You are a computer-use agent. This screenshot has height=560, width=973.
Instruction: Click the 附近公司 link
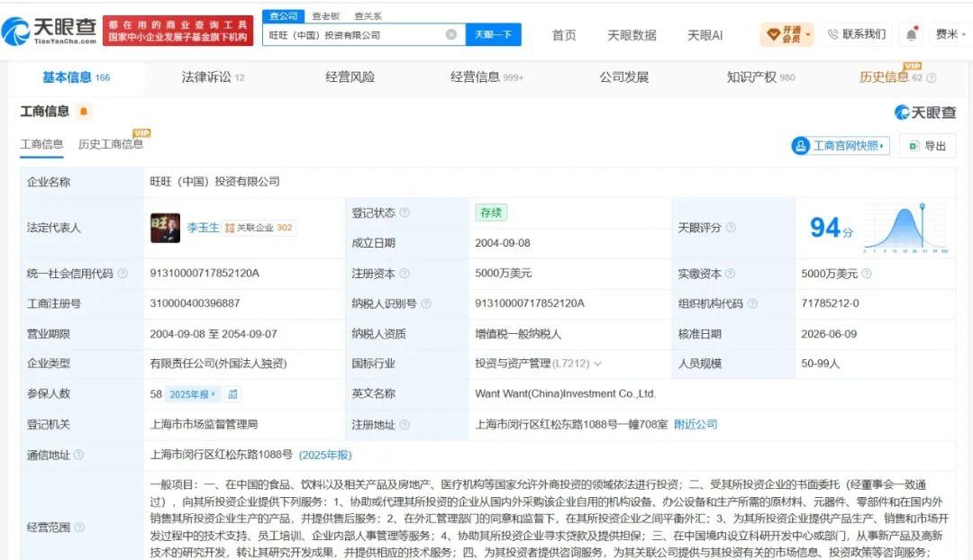pos(696,425)
